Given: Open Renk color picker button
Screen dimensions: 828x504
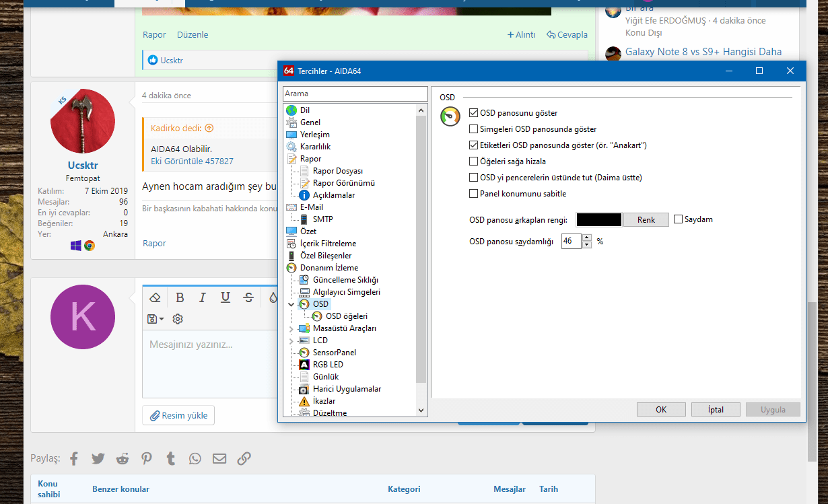Looking at the screenshot, I should [646, 220].
